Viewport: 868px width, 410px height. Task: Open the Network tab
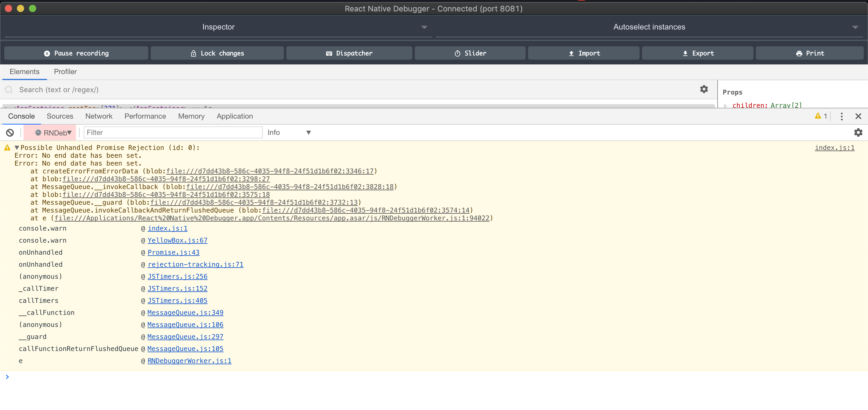pyautogui.click(x=99, y=116)
